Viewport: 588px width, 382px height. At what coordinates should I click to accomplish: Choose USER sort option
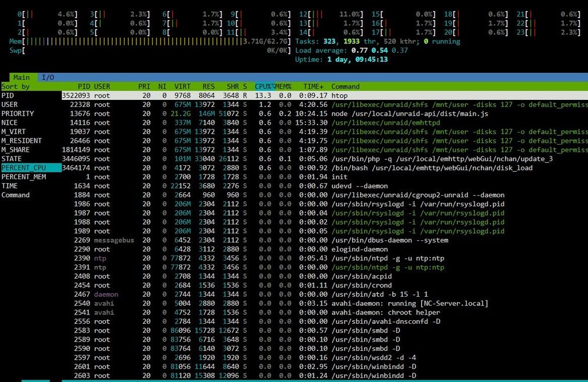[31, 105]
